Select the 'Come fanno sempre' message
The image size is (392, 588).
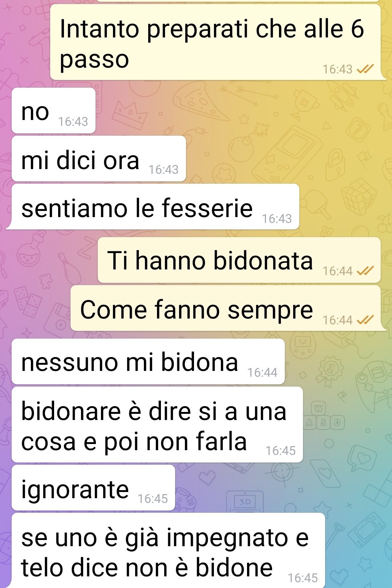click(226, 308)
